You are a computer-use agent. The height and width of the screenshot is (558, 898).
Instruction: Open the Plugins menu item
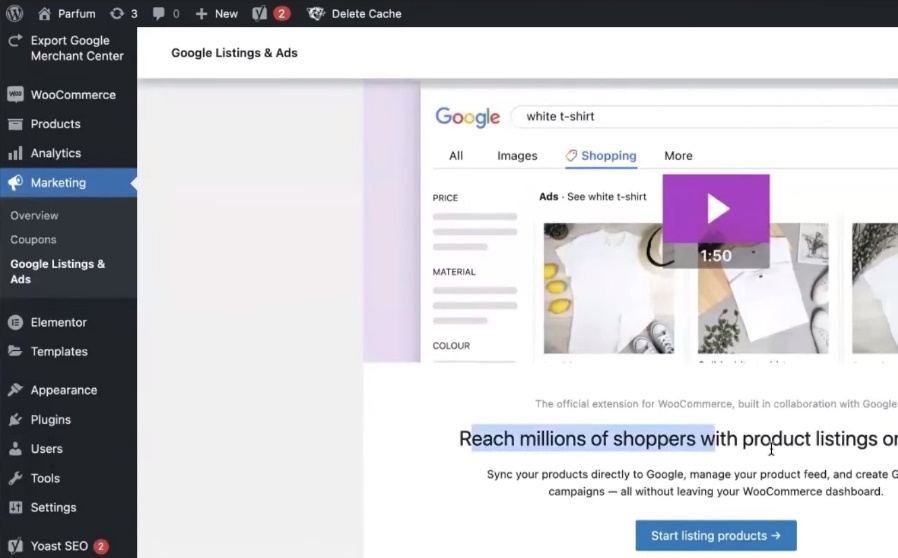click(50, 420)
